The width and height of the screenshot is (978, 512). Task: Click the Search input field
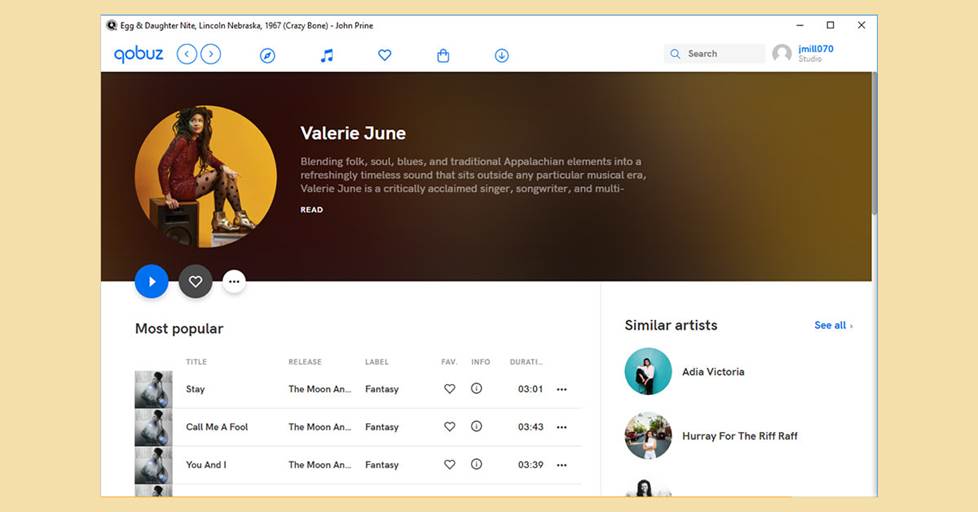pyautogui.click(x=714, y=54)
